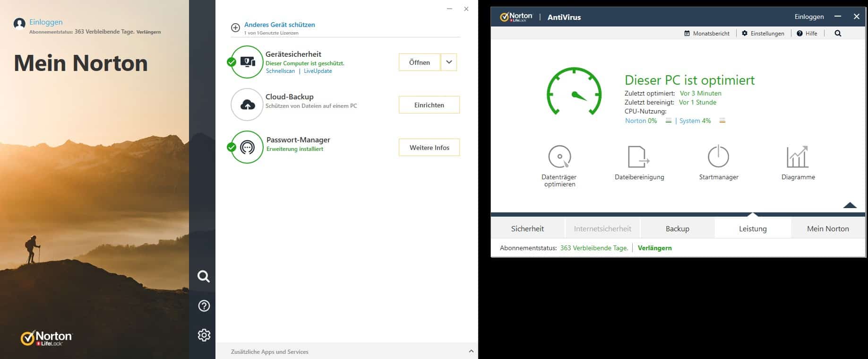868x359 pixels.
Task: Click the Gerätesicherheit monitor shield icon
Action: click(x=248, y=61)
